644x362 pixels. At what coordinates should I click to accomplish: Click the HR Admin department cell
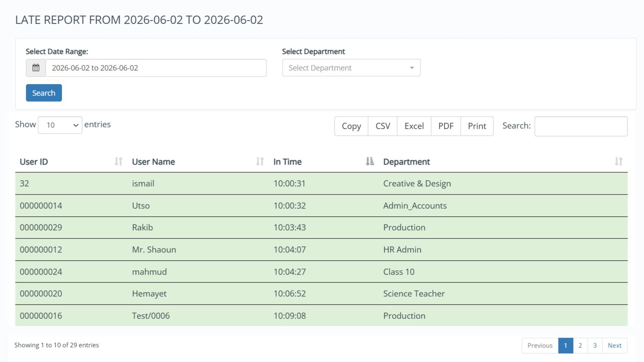coord(402,250)
